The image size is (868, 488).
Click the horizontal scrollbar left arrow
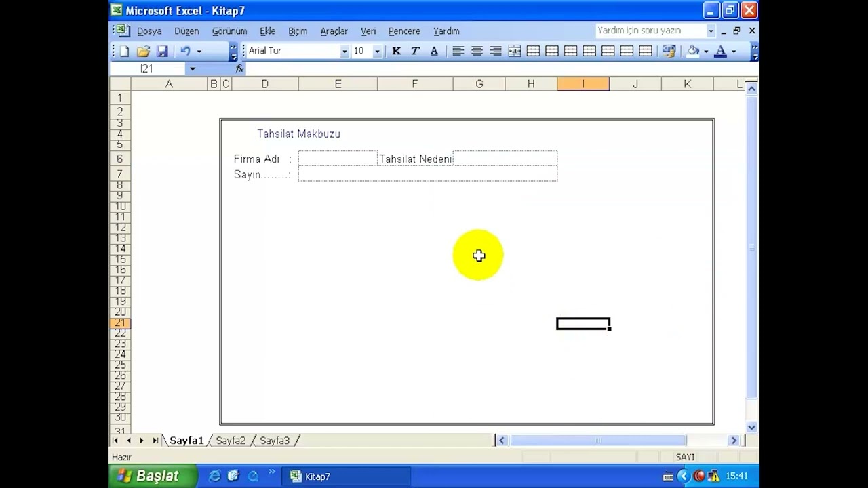tap(501, 441)
